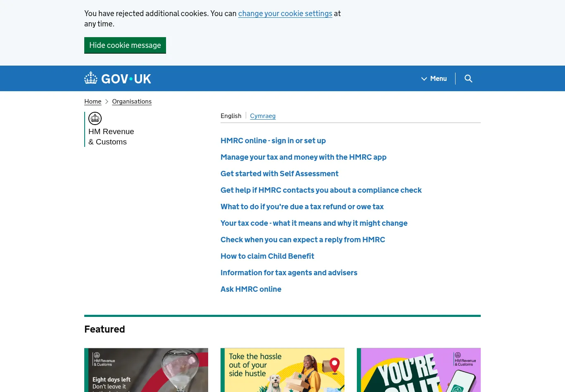Open the compliance check help link

tap(321, 190)
